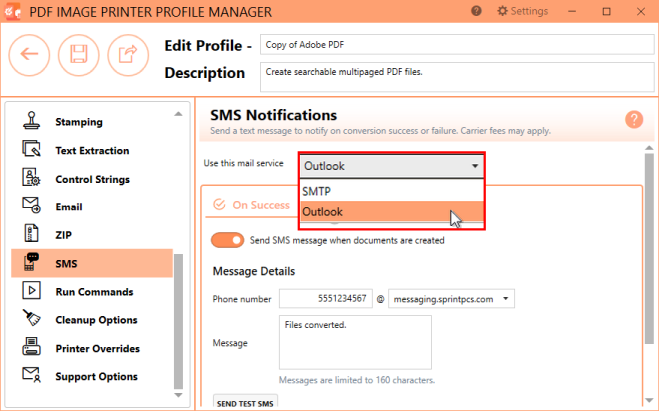Click the SMS phone icon

click(32, 262)
